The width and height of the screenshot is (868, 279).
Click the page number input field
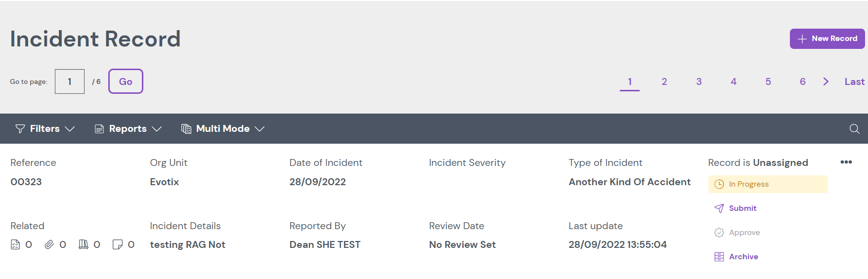pyautogui.click(x=70, y=81)
